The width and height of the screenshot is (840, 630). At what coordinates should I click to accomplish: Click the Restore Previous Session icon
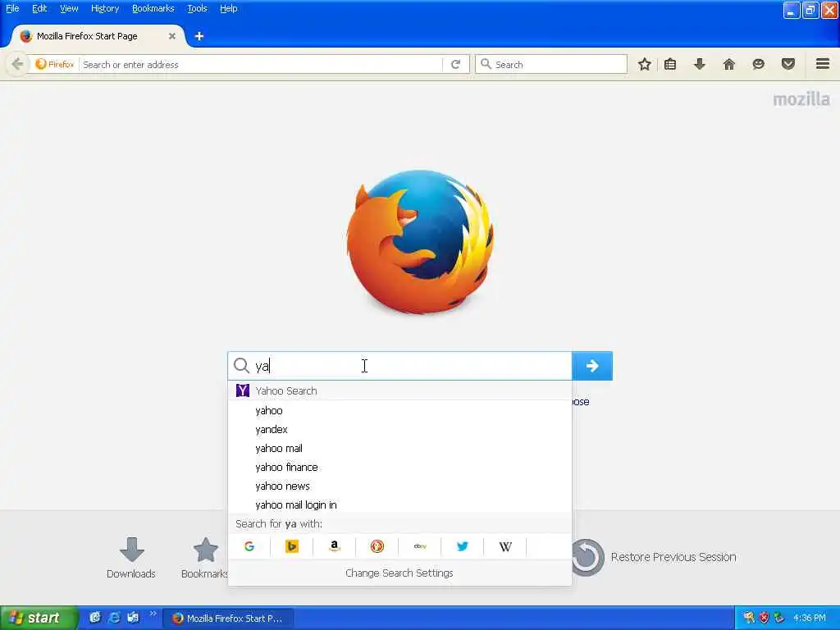click(587, 557)
